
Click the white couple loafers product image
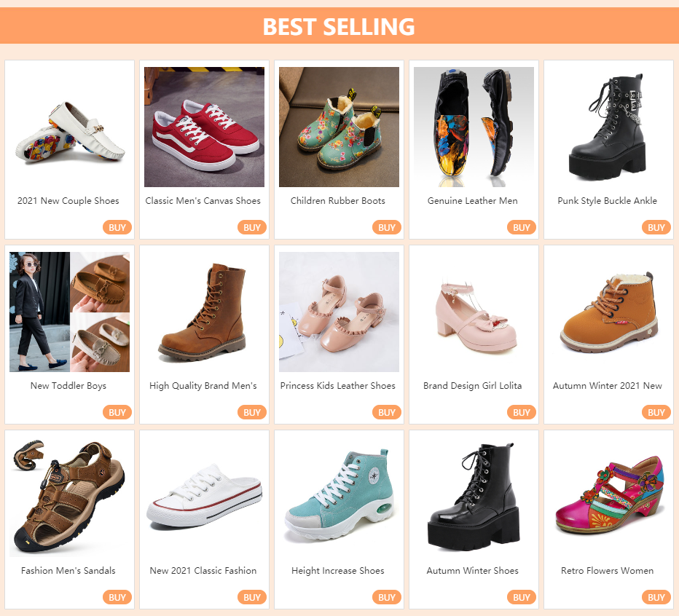click(x=70, y=127)
